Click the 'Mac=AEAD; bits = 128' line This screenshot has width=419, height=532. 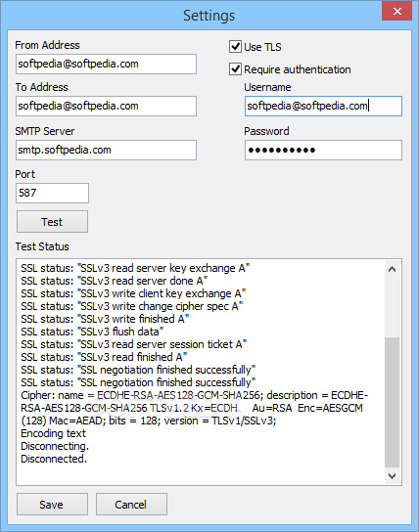(149, 421)
